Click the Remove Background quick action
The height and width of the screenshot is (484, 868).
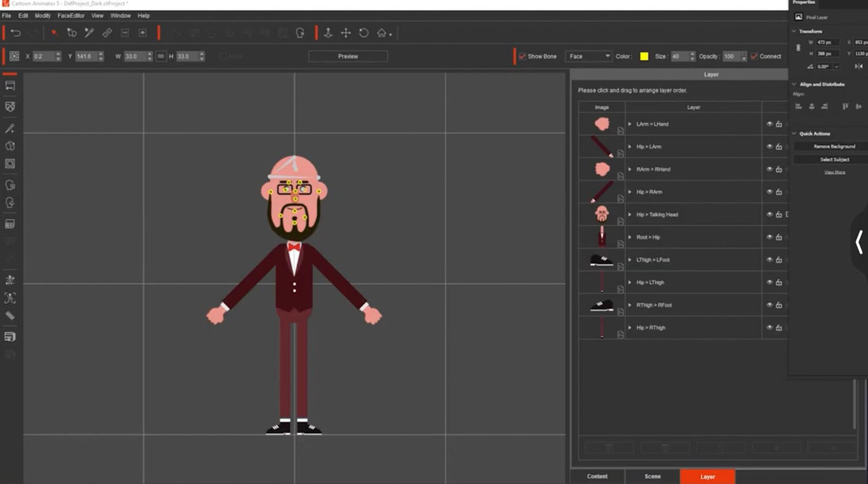834,147
